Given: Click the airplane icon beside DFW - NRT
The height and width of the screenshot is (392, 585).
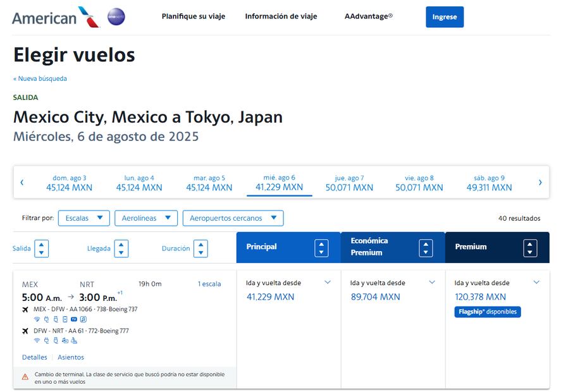Looking at the screenshot, I should click(25, 330).
